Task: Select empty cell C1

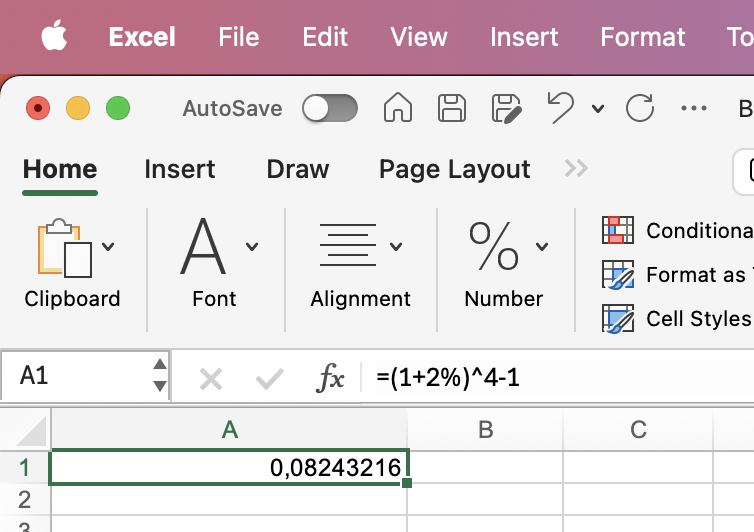Action: (x=638, y=467)
